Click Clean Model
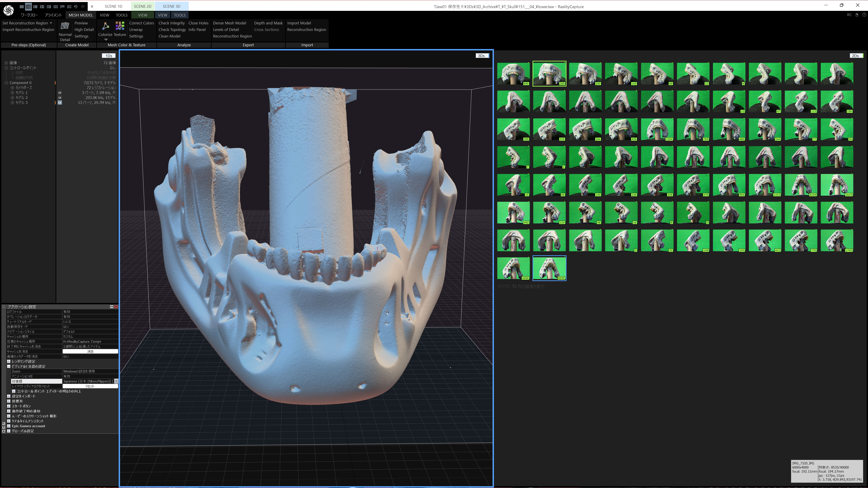Screen dimensions: 868x488 [170, 36]
